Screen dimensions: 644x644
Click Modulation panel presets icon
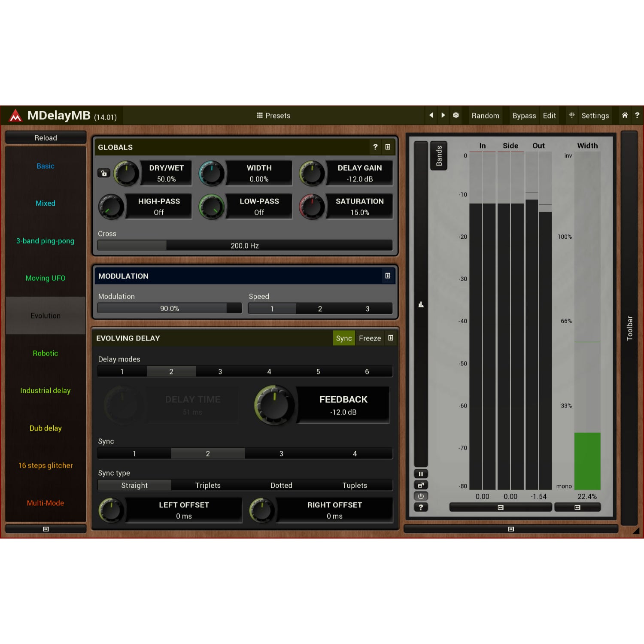tap(388, 276)
